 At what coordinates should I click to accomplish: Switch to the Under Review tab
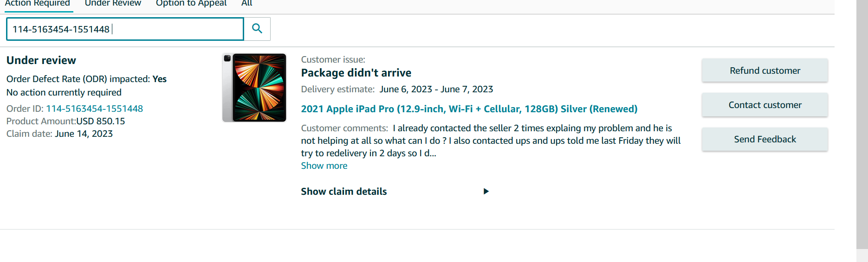click(113, 4)
